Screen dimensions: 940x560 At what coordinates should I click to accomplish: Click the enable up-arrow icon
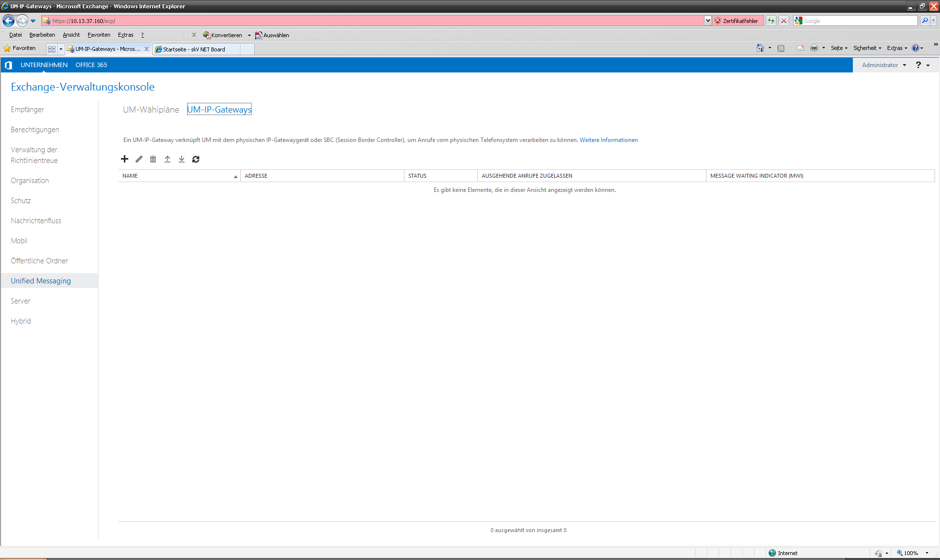(167, 159)
